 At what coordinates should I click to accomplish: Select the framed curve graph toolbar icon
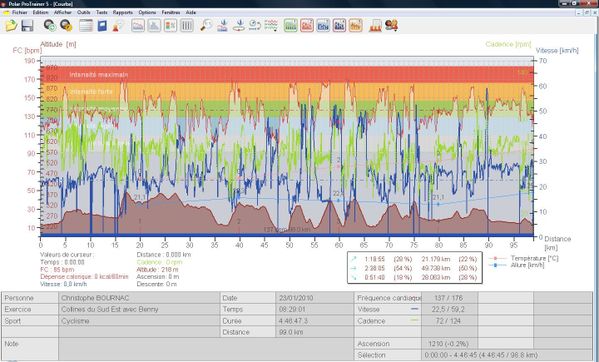(x=138, y=26)
